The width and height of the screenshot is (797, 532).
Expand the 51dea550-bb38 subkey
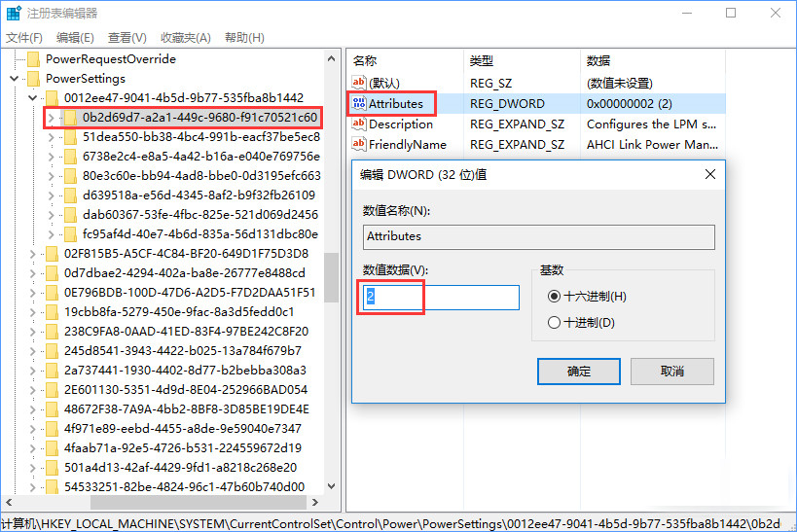[51, 137]
